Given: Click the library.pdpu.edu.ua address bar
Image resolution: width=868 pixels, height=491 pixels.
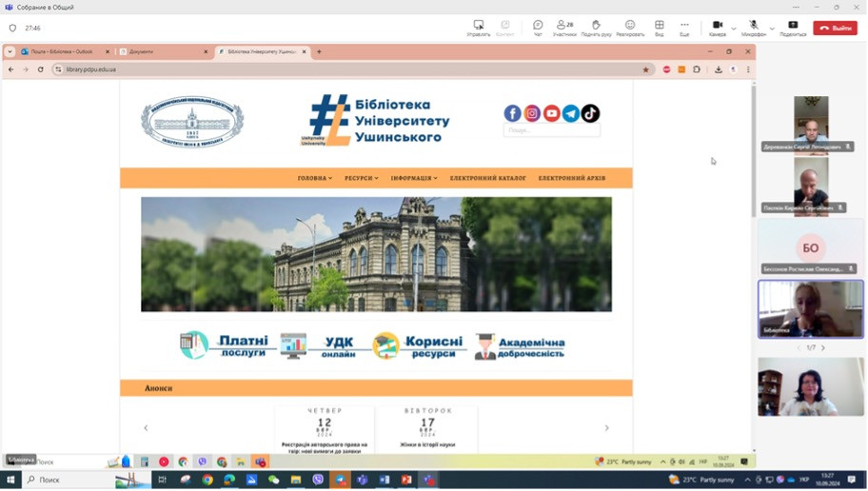Looking at the screenshot, I should tap(353, 69).
